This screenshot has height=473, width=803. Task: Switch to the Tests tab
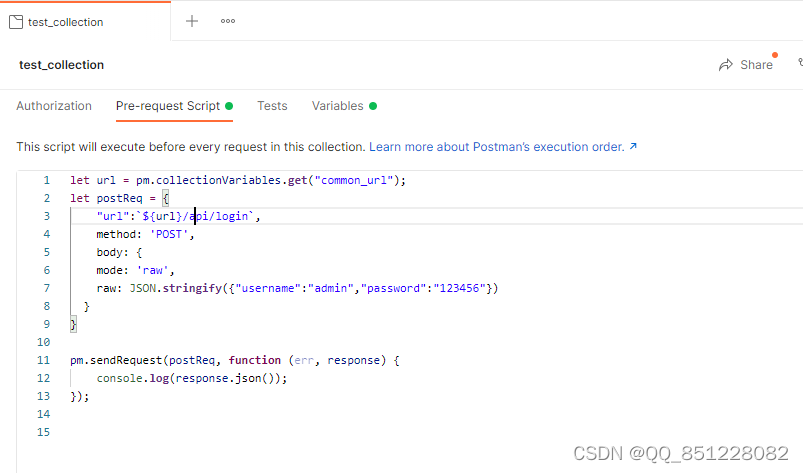pos(272,106)
